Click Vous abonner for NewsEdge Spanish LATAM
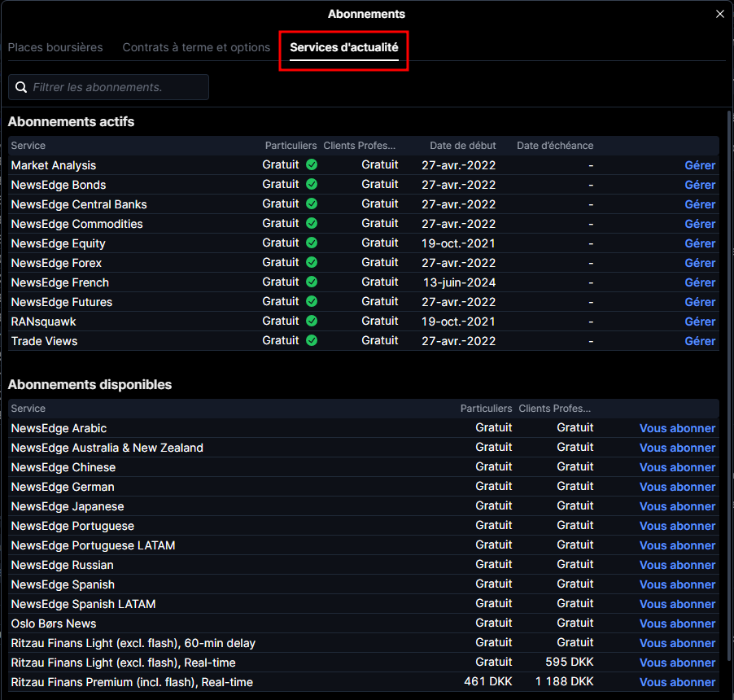Image resolution: width=734 pixels, height=700 pixels. click(x=677, y=604)
